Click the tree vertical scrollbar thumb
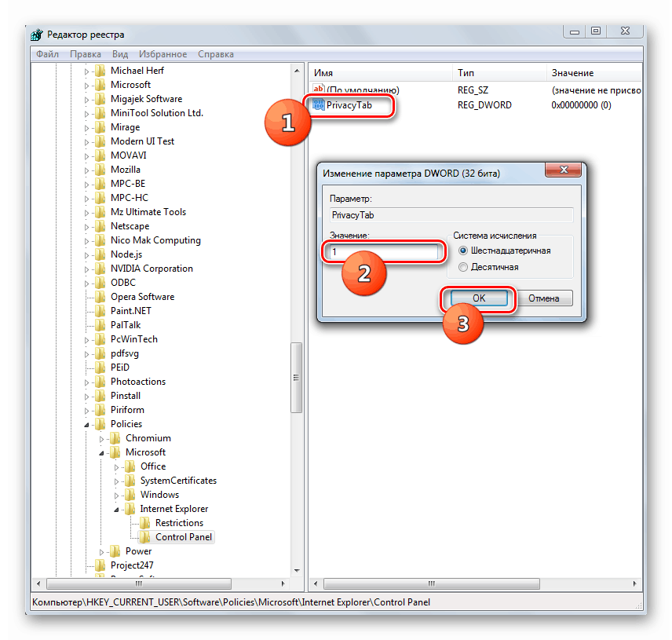Screen dimensions: 672x640 (x=296, y=378)
